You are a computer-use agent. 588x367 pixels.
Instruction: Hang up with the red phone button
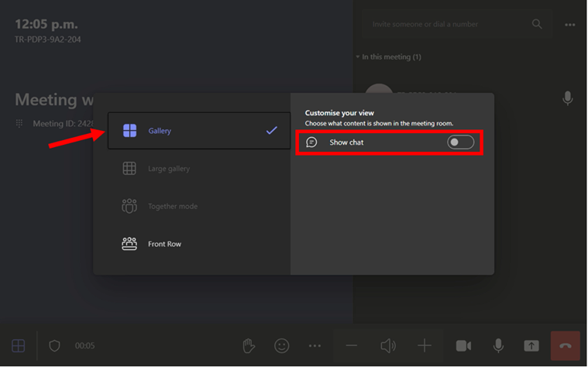[x=565, y=345]
